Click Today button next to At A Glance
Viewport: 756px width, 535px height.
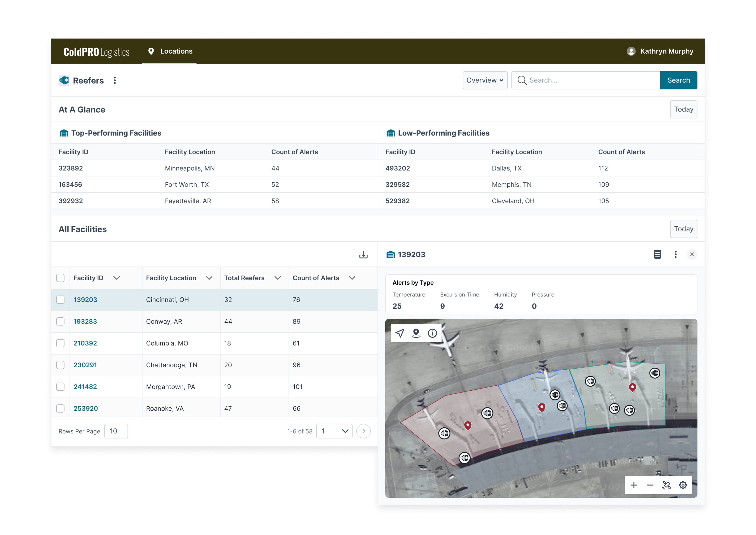[683, 109]
